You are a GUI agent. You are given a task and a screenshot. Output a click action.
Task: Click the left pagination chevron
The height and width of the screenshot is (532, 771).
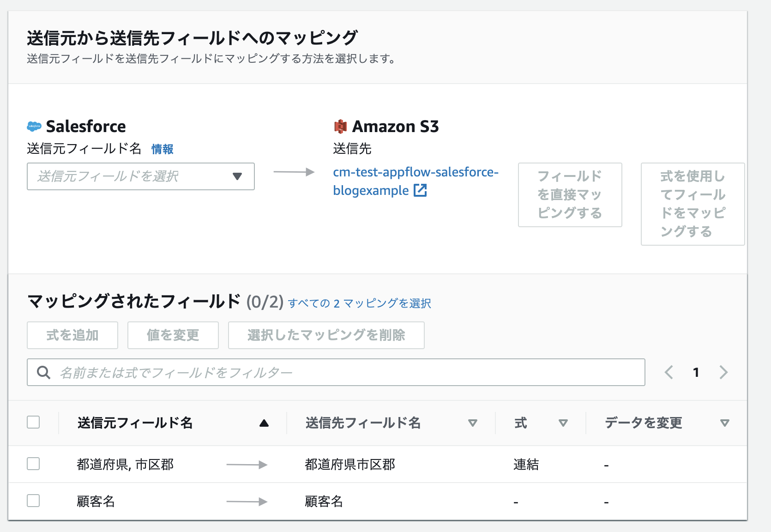669,372
